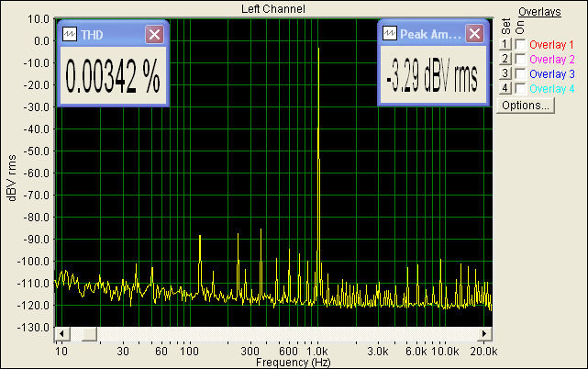Set Overlay 2 with button 2
The image size is (588, 369).
tap(505, 59)
